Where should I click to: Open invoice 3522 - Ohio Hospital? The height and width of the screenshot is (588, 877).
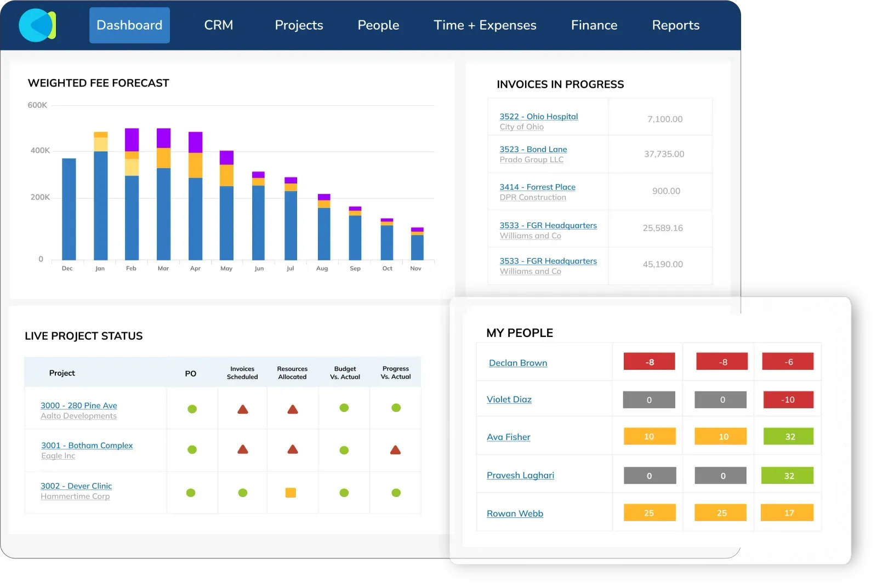pyautogui.click(x=539, y=116)
